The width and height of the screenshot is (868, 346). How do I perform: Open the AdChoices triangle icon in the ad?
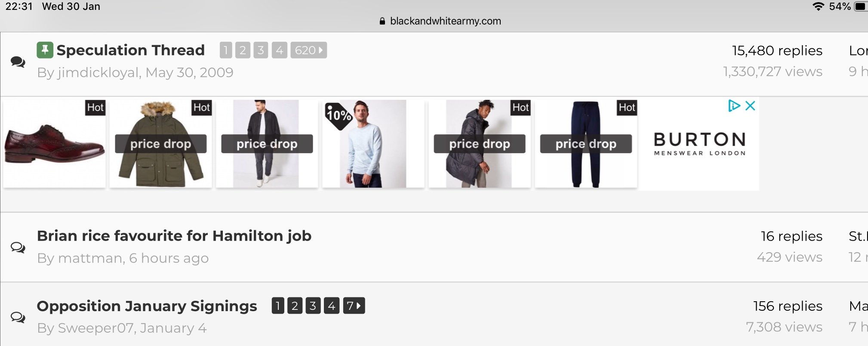point(734,105)
